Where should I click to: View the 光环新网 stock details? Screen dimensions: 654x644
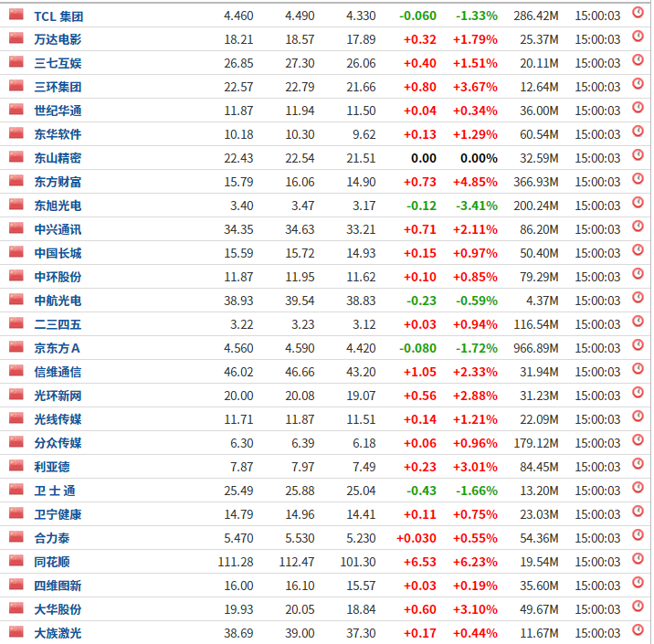pyautogui.click(x=58, y=396)
